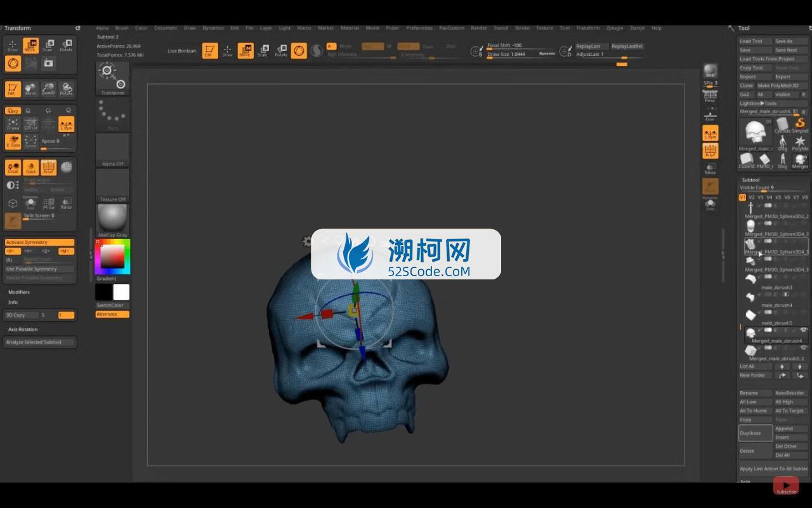This screenshot has height=508, width=812.
Task: Toggle Persp perspective view
Action: click(710, 97)
